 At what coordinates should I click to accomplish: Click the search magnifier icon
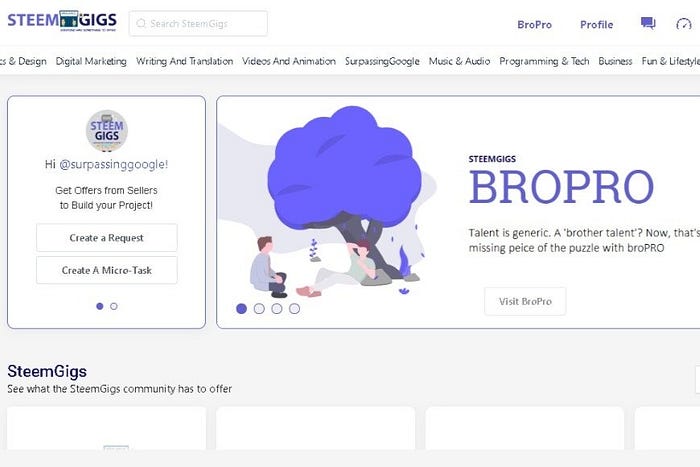click(141, 23)
